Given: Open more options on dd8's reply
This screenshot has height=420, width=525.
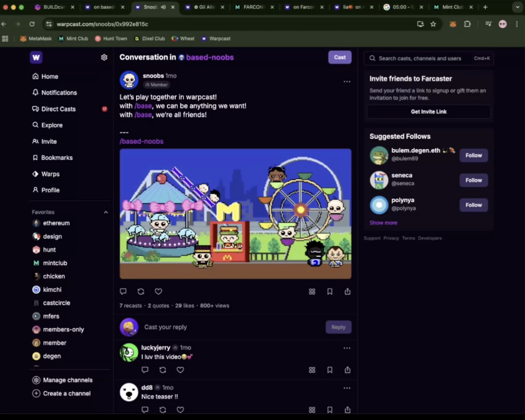Looking at the screenshot, I should pyautogui.click(x=347, y=388).
